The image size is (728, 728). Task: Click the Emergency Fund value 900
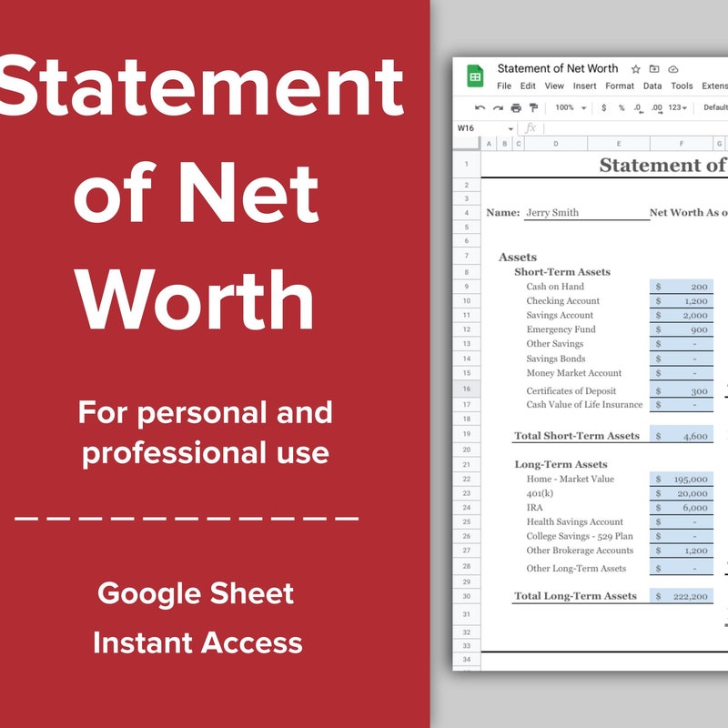(x=681, y=329)
